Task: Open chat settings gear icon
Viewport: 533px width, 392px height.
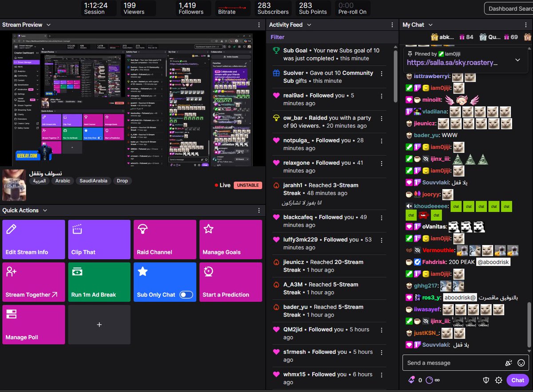Action: [499, 380]
